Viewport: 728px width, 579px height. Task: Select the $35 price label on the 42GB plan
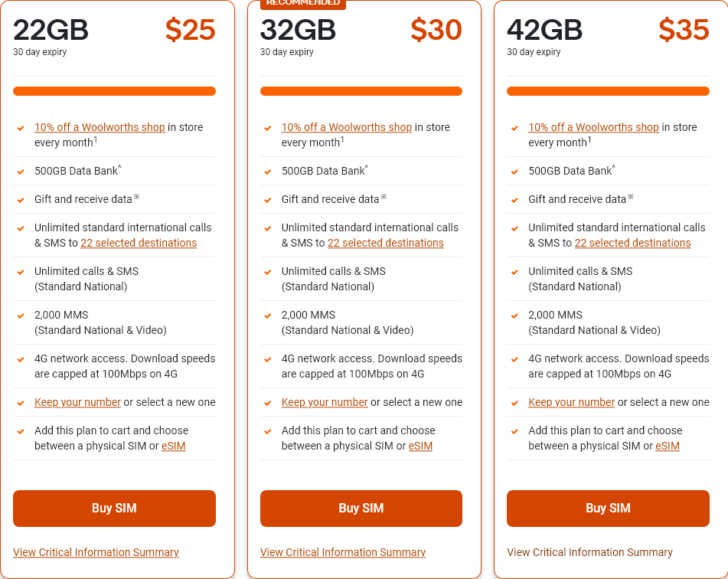[684, 31]
